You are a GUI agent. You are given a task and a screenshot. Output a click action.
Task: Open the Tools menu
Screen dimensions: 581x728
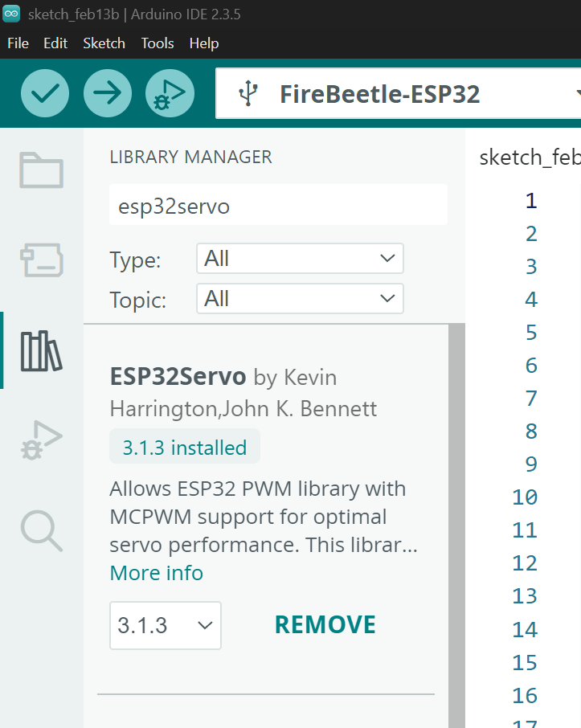tap(158, 43)
